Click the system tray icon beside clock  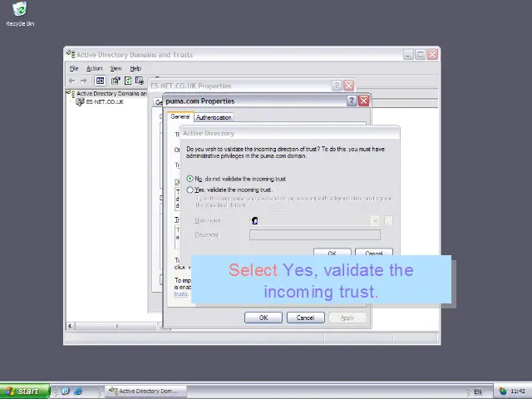[503, 392]
